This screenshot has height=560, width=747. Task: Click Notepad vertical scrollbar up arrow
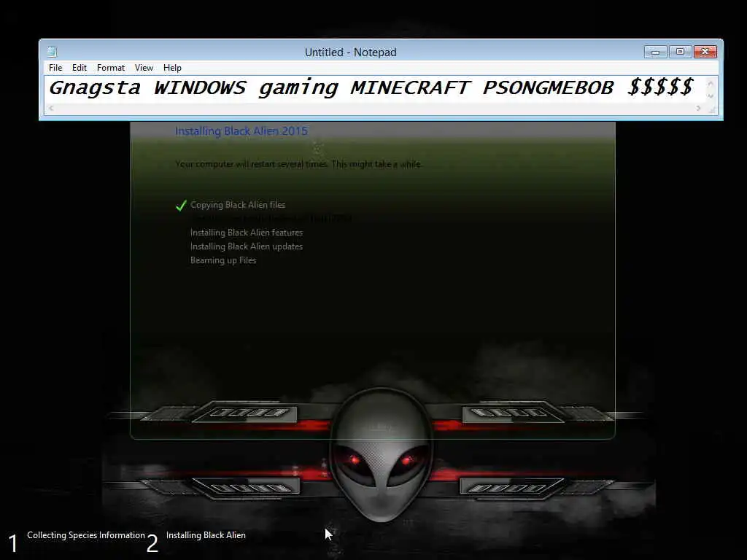point(711,84)
